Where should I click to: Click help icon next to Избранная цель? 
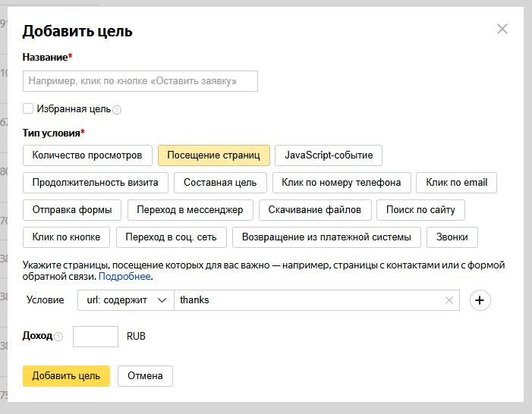[x=117, y=110]
